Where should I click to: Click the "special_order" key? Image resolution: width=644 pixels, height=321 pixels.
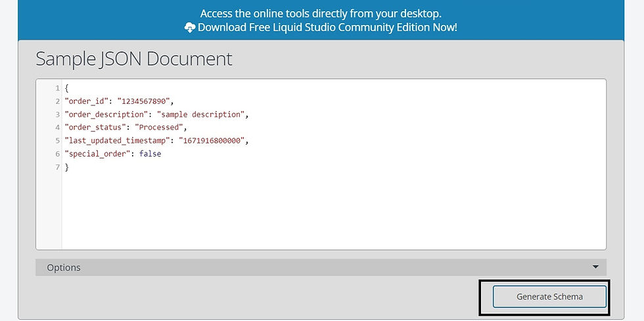[98, 154]
